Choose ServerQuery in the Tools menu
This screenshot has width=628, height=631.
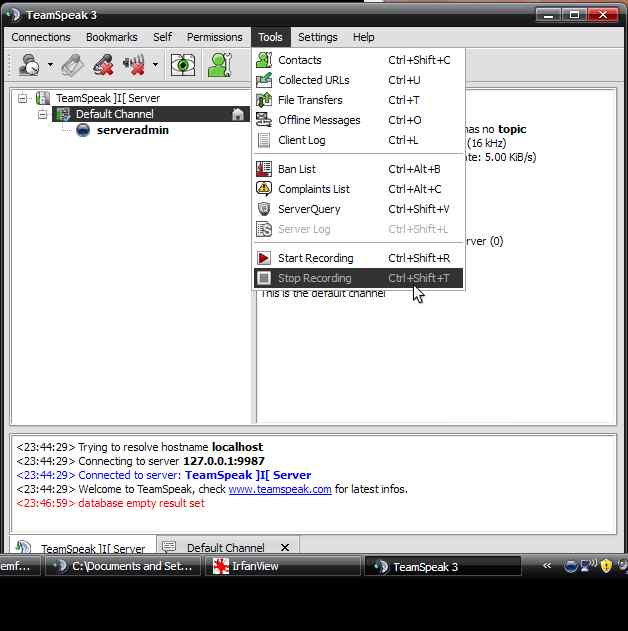[358, 209]
